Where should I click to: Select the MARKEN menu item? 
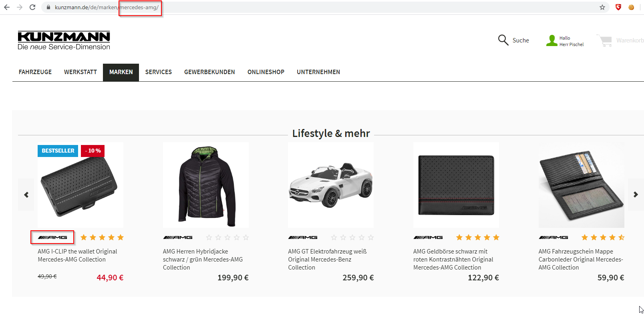point(121,72)
